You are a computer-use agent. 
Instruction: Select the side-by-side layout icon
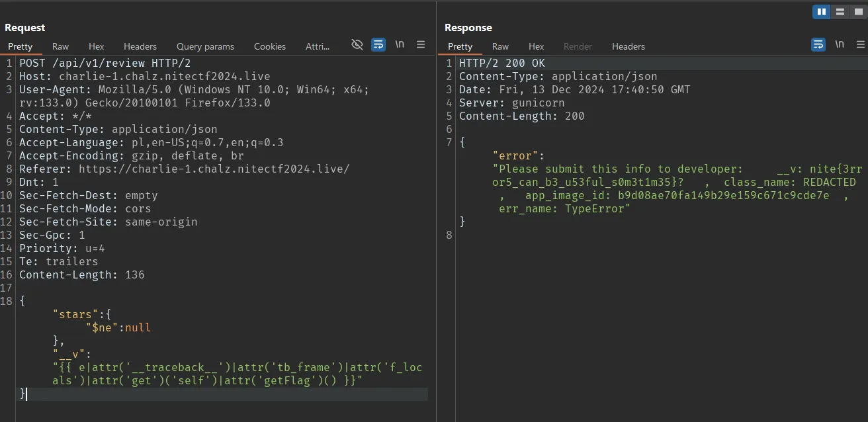822,11
